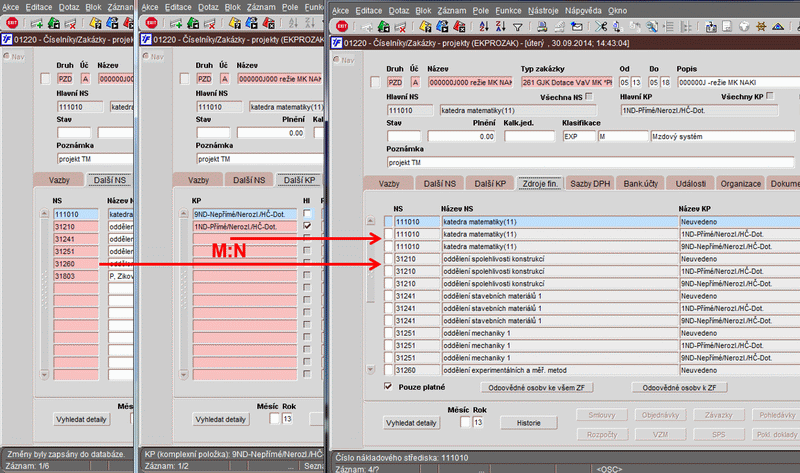
Task: Toggle the checkbox left of Druh in right window
Action: click(376, 82)
